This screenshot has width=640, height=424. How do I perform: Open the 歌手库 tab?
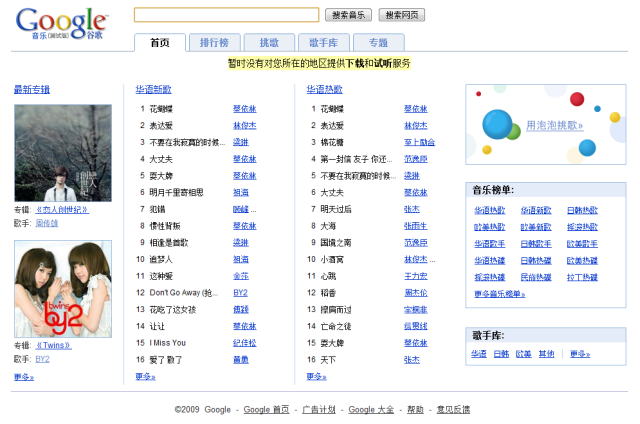[x=324, y=42]
